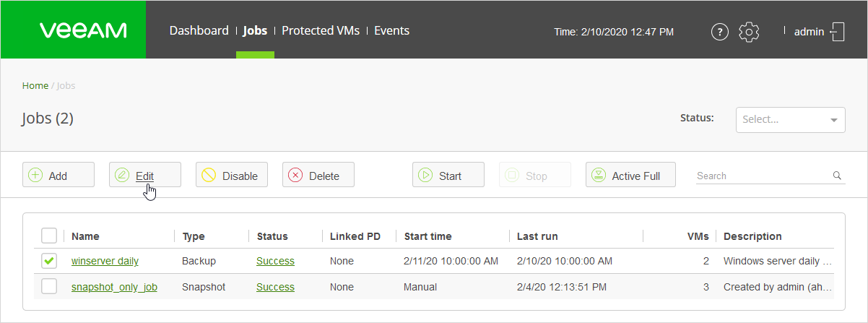Toggle the select-all jobs header checkbox
Viewport: 868px width, 323px height.
point(49,236)
